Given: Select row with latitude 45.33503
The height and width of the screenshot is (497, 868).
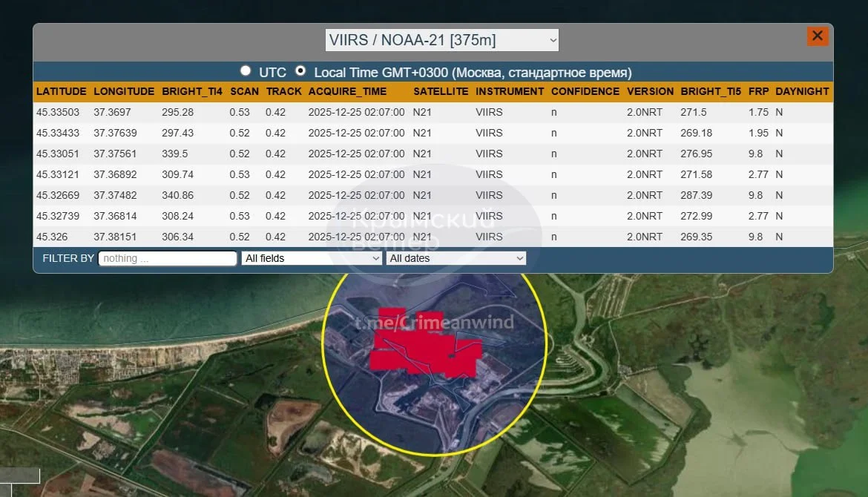Looking at the screenshot, I should click(58, 112).
